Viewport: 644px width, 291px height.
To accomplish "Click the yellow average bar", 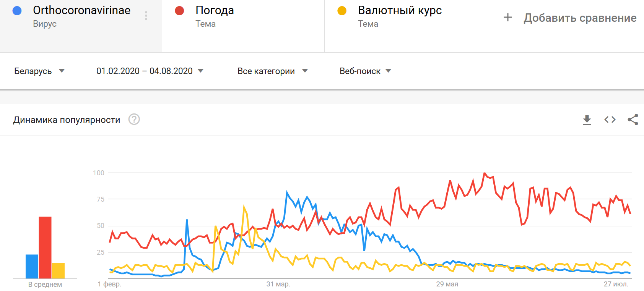I will [58, 271].
